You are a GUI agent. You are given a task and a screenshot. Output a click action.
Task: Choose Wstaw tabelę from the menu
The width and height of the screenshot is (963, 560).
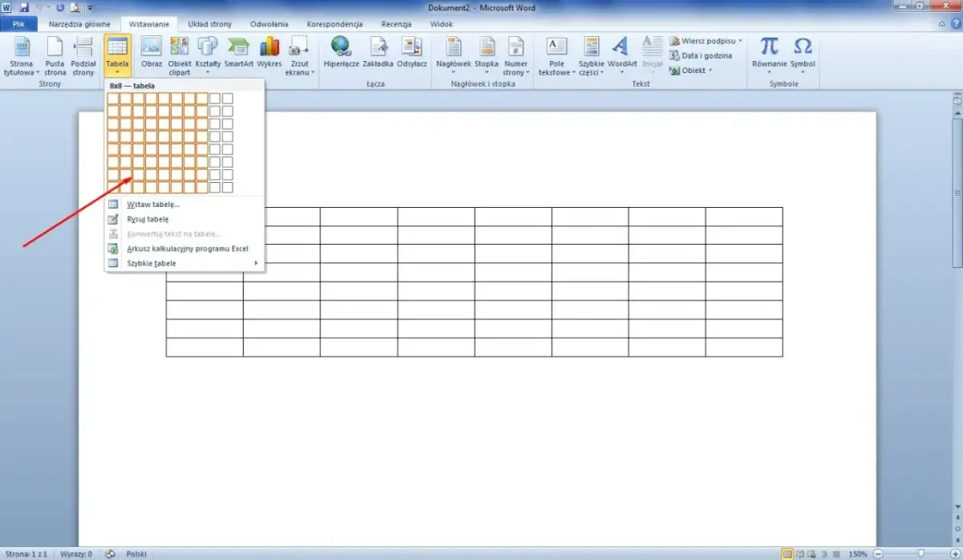(153, 205)
